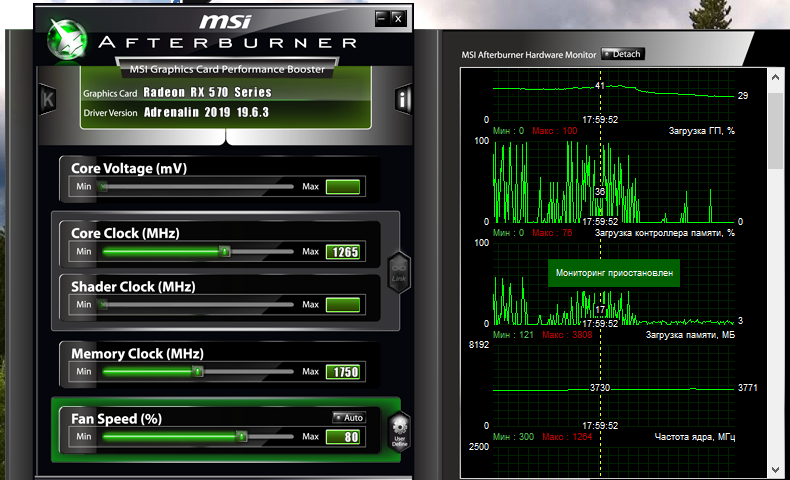This screenshot has width=790, height=480.
Task: Click the Core Voltage value field
Action: click(x=343, y=187)
